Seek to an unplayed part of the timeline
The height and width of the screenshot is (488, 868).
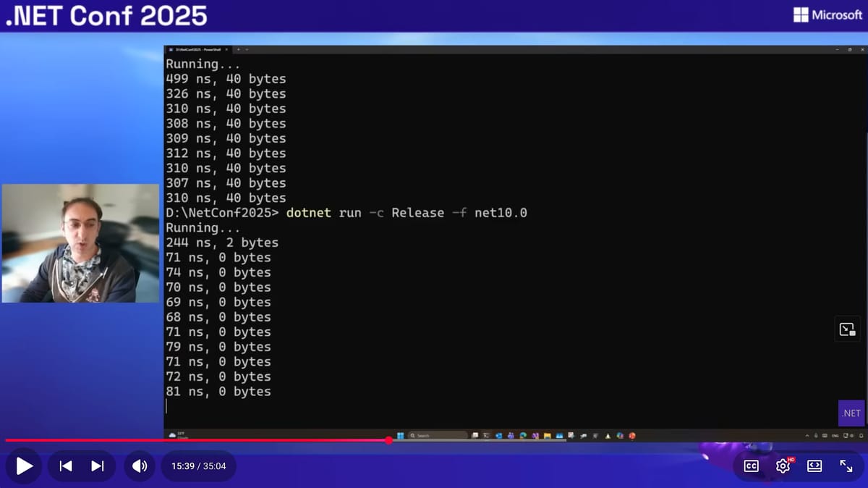615,440
